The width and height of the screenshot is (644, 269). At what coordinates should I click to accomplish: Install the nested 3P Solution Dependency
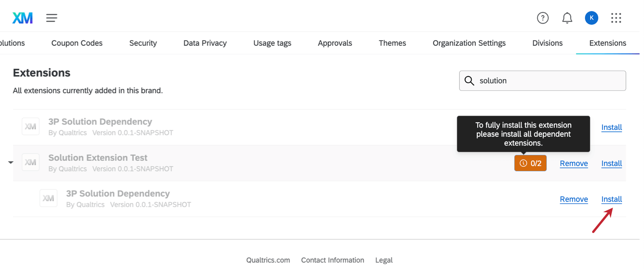point(611,199)
